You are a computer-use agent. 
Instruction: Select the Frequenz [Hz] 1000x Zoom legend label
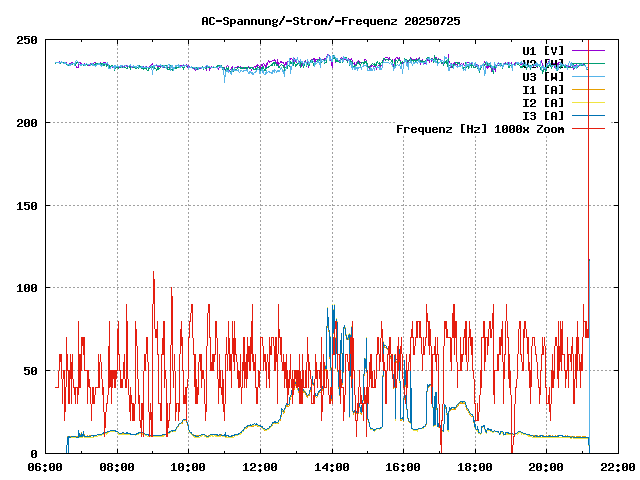pyautogui.click(x=480, y=129)
